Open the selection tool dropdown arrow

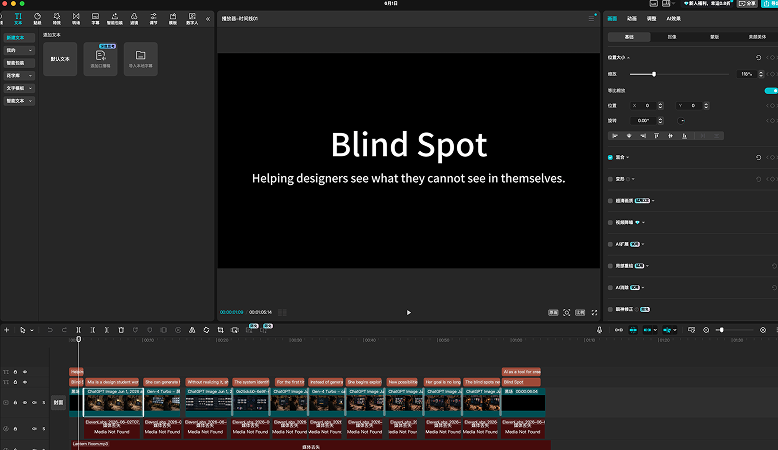[x=32, y=330]
